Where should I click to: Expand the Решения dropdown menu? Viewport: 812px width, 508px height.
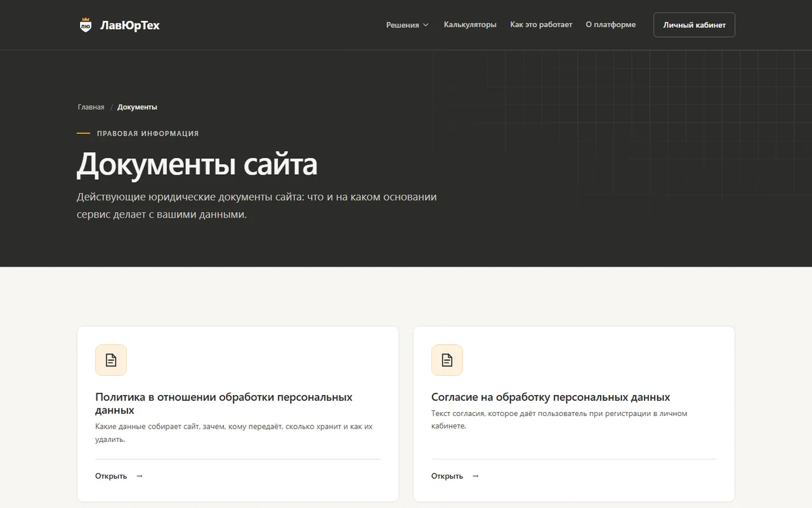pyautogui.click(x=407, y=25)
